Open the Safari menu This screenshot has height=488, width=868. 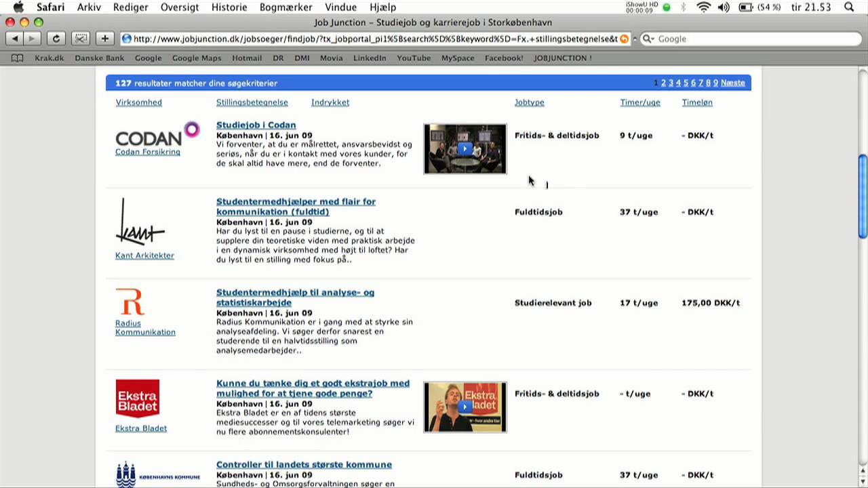(x=50, y=7)
